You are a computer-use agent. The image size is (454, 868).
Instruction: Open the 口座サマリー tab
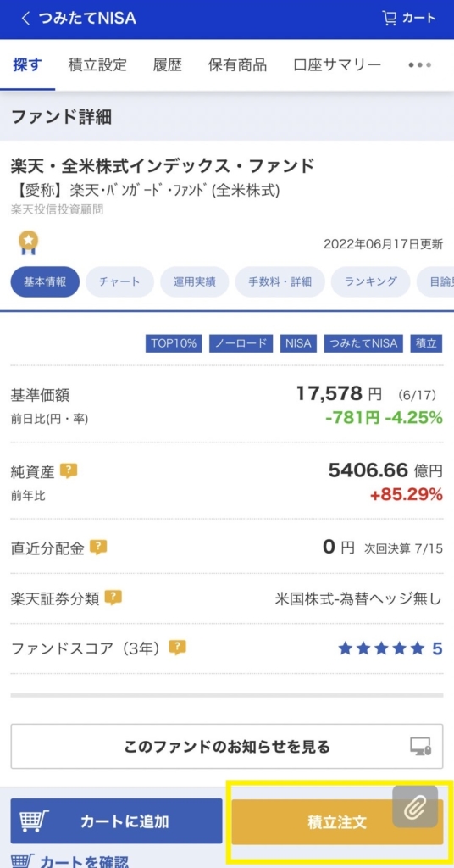pos(337,65)
